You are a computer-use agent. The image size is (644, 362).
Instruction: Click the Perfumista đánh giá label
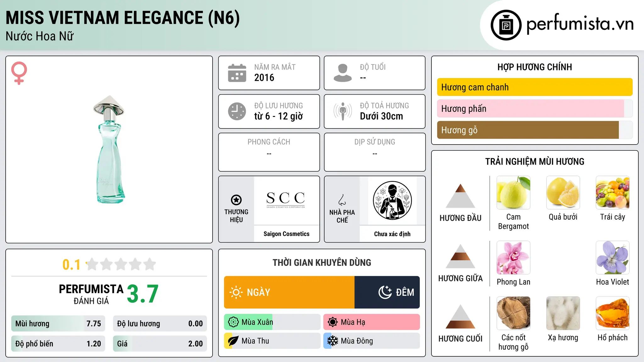(91, 294)
